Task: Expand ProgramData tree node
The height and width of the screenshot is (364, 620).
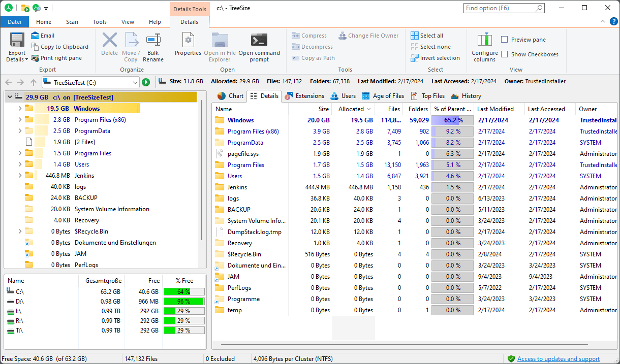Action: pyautogui.click(x=20, y=130)
